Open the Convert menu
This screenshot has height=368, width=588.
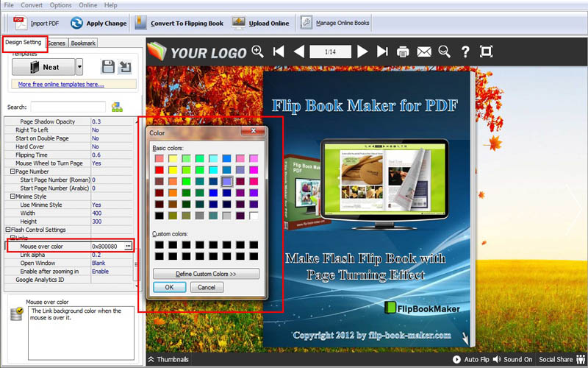pyautogui.click(x=32, y=5)
